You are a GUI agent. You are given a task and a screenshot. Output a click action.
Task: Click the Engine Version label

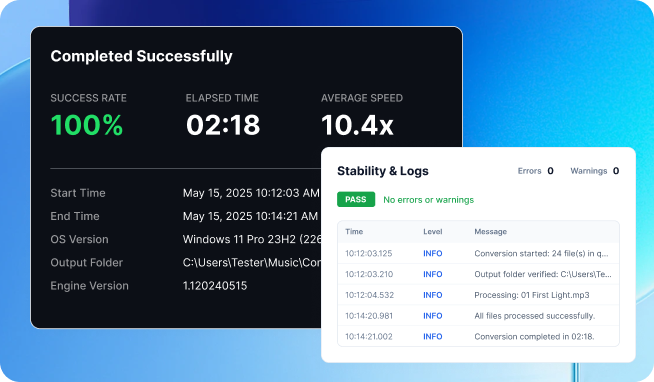point(89,286)
